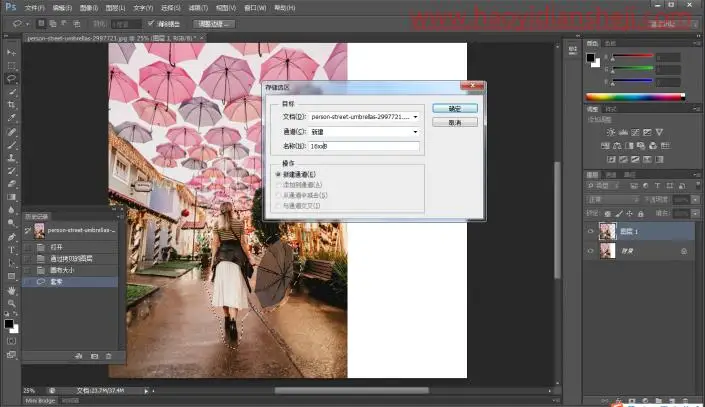Viewport: 705px width, 407px height.
Task: Select the Eraser tool
Action: [11, 184]
